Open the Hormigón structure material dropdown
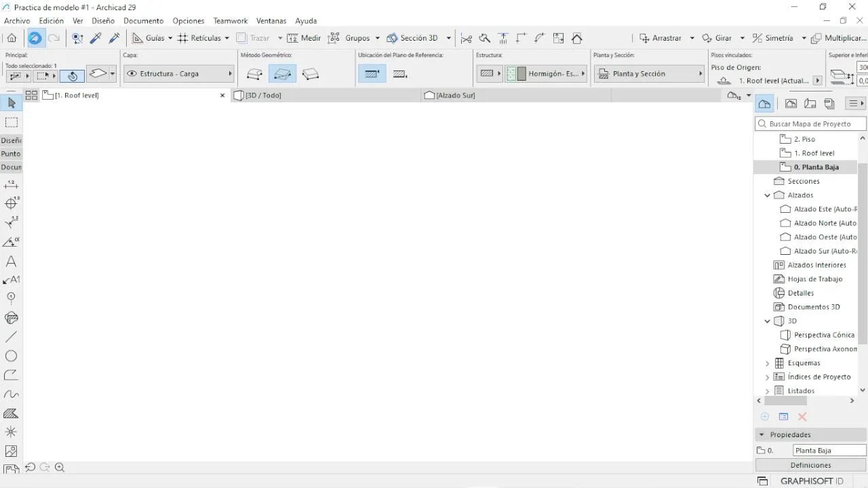The width and height of the screenshot is (868, 488). coord(546,73)
